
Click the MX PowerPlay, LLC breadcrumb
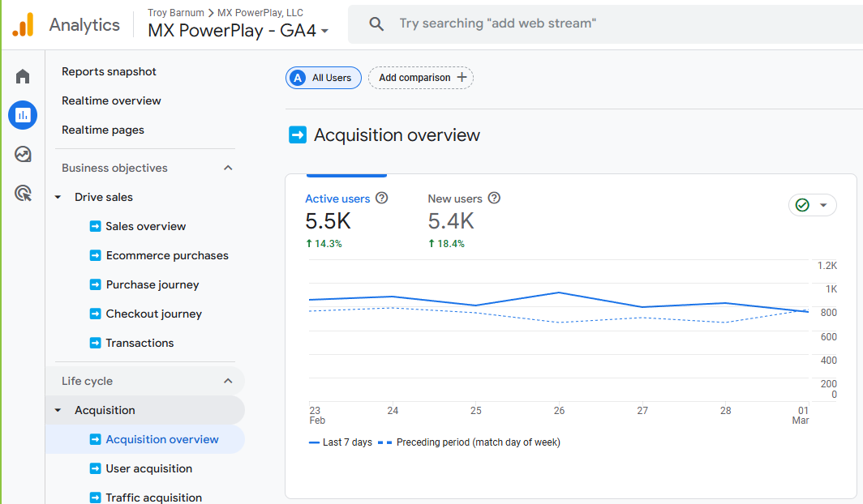tap(260, 12)
